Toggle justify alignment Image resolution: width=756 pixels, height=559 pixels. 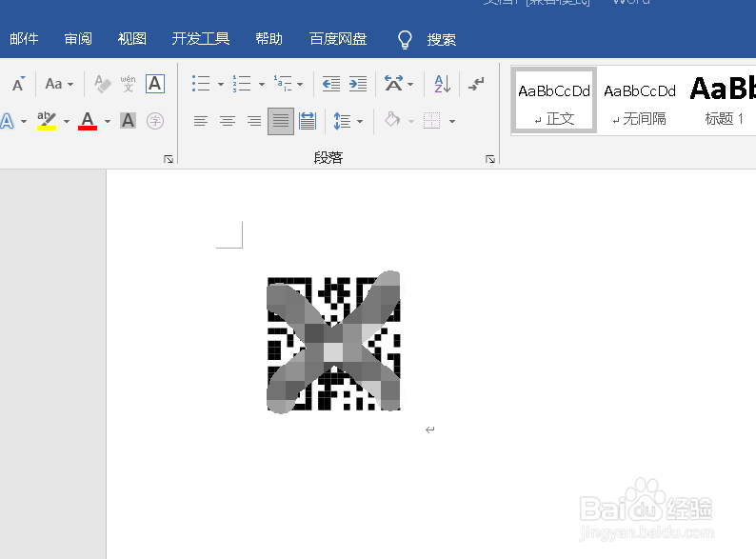click(281, 121)
